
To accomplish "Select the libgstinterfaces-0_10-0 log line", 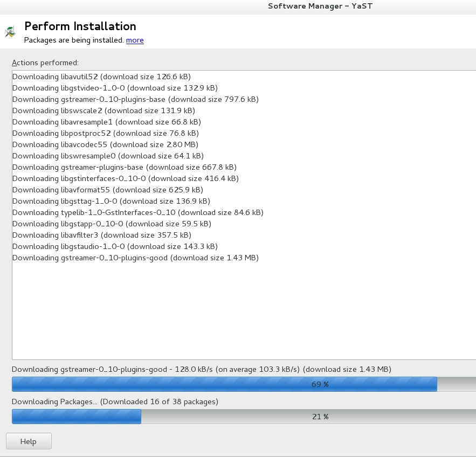I will pos(126,178).
